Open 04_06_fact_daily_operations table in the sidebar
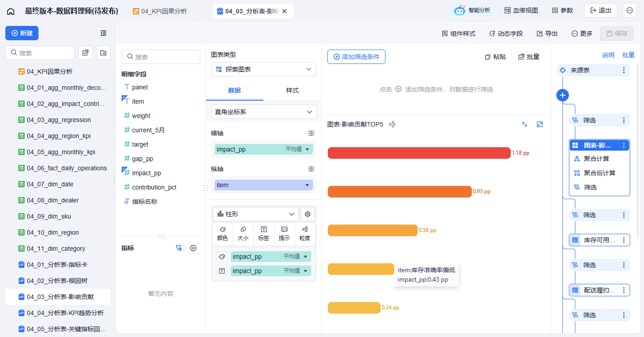 (x=58, y=168)
